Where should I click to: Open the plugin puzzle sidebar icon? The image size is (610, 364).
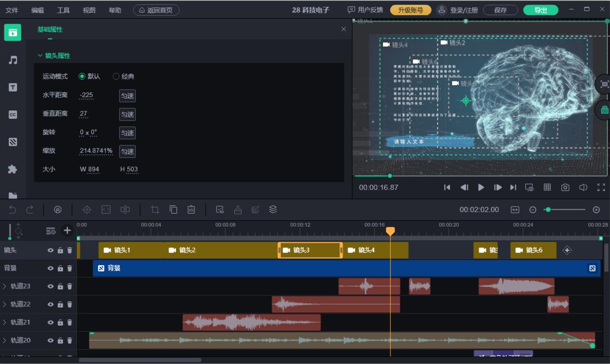coord(13,169)
